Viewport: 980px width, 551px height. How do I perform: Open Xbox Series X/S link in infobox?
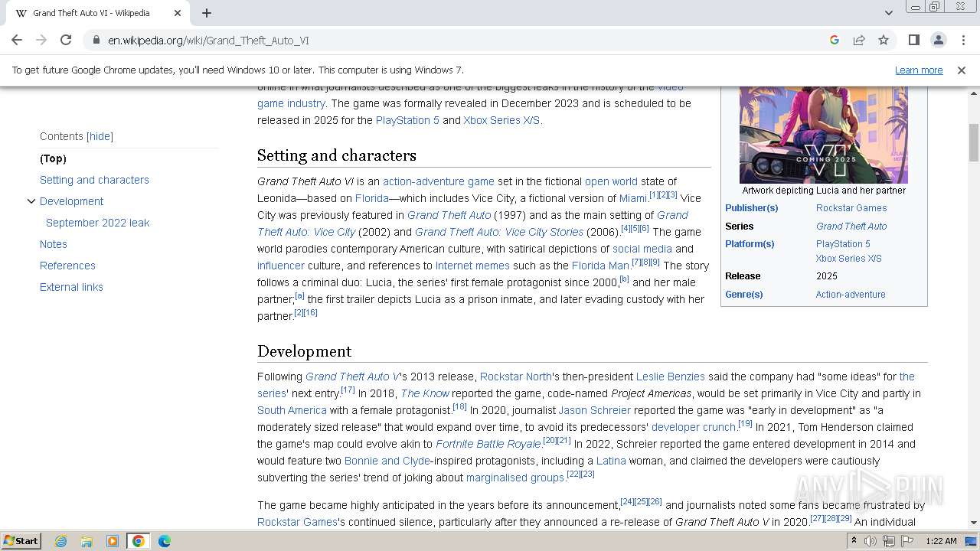point(849,259)
